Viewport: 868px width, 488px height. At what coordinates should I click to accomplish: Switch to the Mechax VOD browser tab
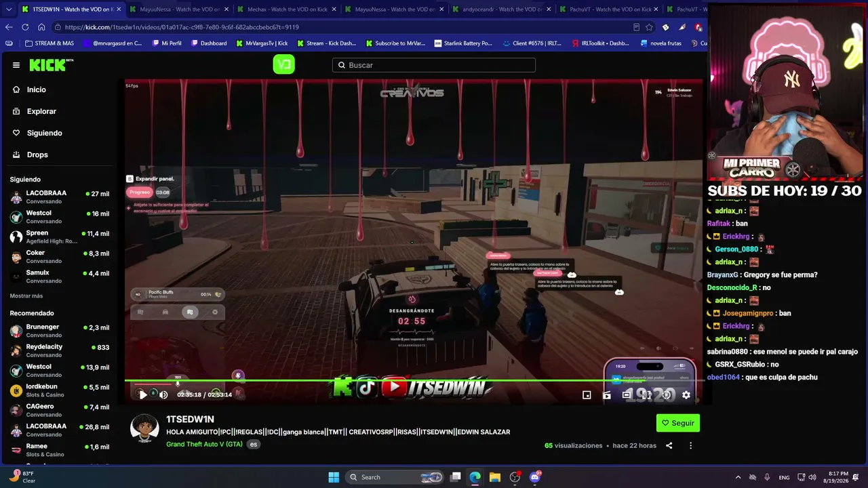pyautogui.click(x=287, y=9)
